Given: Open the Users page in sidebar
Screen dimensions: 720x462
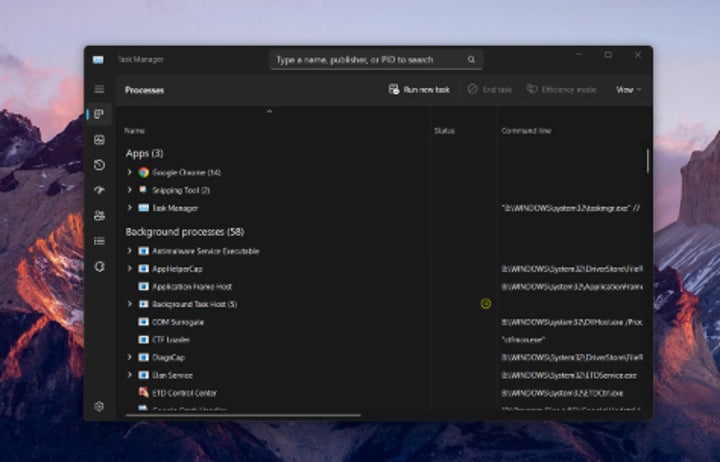Looking at the screenshot, I should tap(99, 215).
